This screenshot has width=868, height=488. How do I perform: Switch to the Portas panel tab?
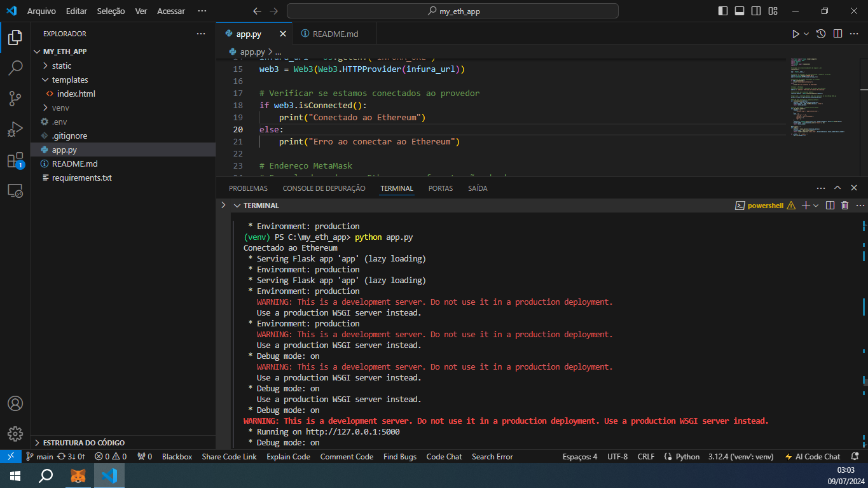441,188
